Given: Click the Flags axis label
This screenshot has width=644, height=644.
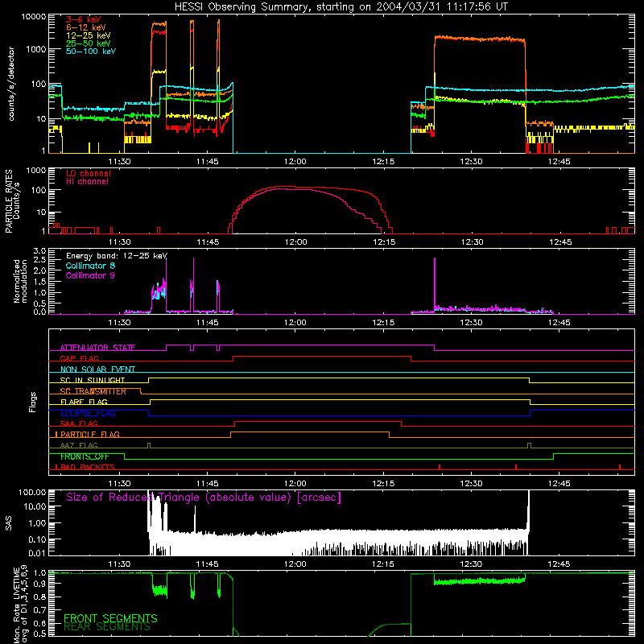Looking at the screenshot, I should 33,402.
